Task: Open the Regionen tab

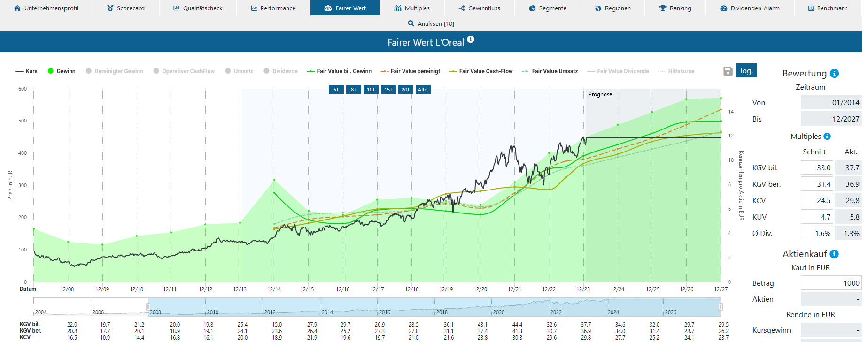Action: [613, 8]
